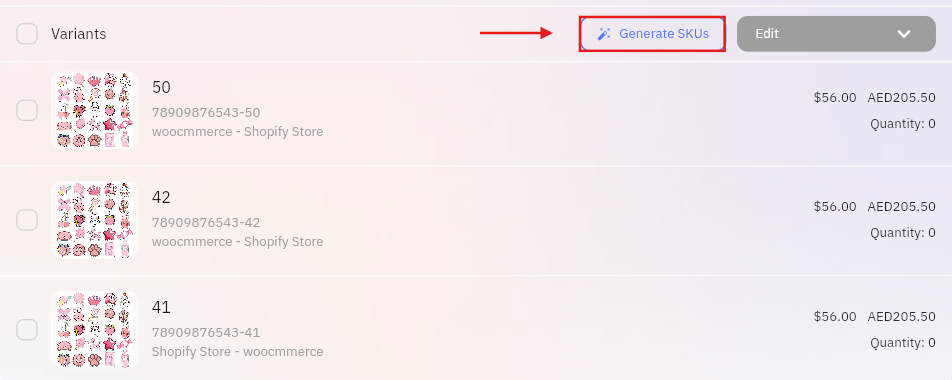Select the variant title 42
Image resolution: width=952 pixels, height=380 pixels.
pyautogui.click(x=161, y=197)
